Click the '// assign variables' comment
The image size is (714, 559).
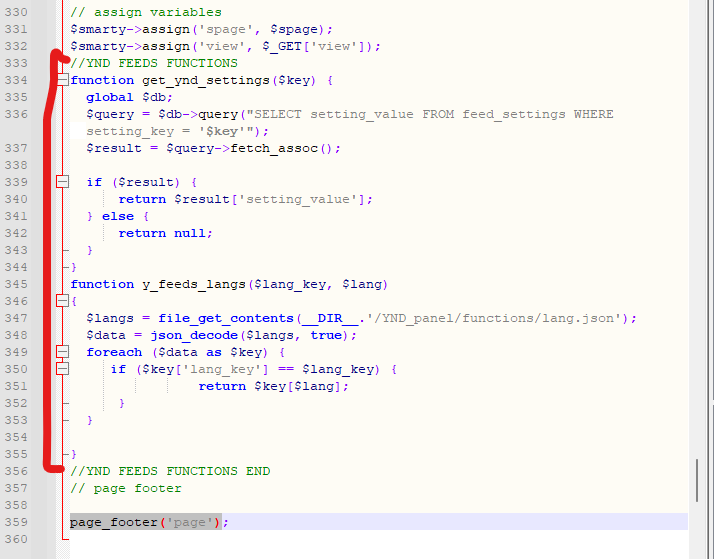click(146, 12)
